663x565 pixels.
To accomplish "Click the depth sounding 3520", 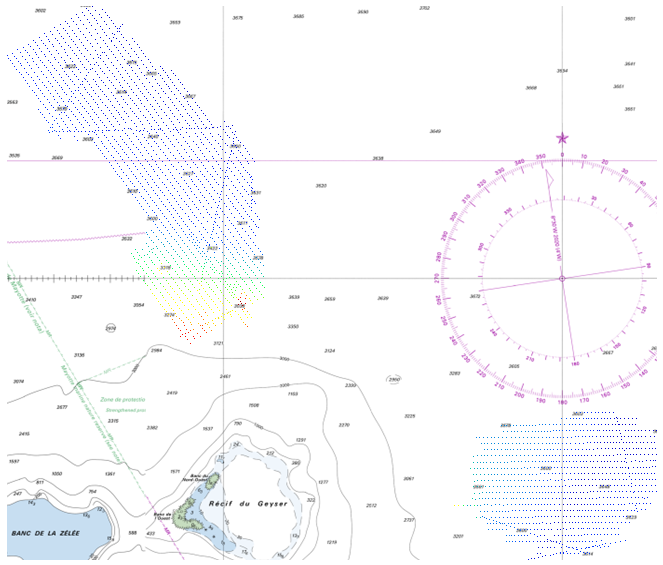I will [x=321, y=186].
